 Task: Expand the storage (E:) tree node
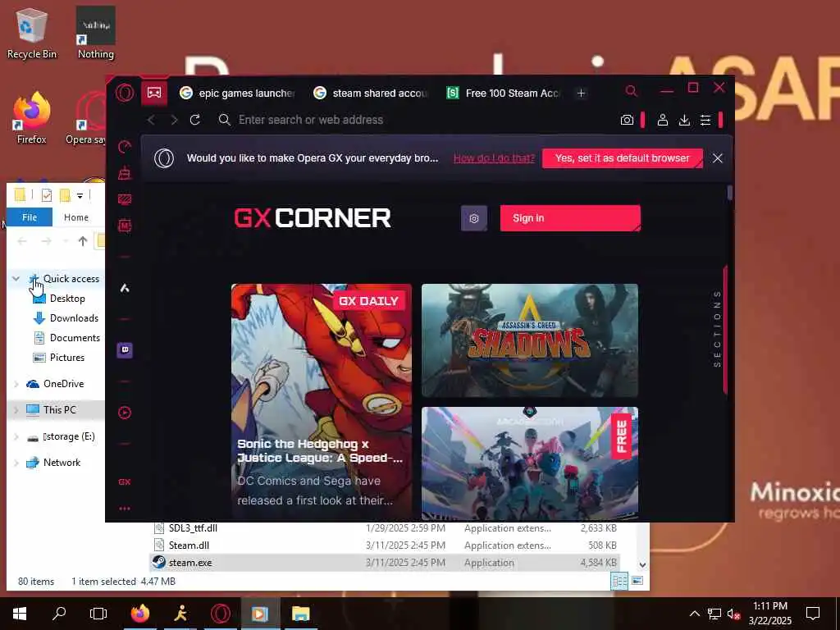coord(16,436)
